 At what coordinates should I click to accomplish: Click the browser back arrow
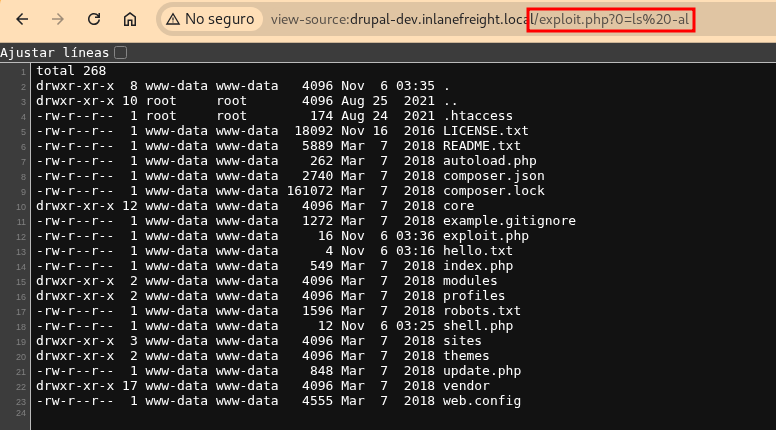(x=22, y=19)
